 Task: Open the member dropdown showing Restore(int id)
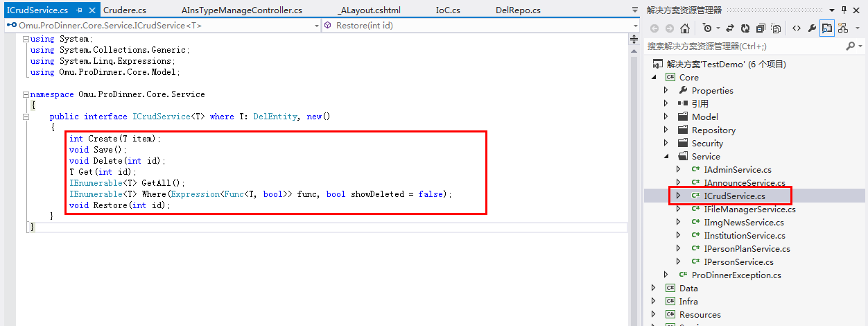coord(480,25)
